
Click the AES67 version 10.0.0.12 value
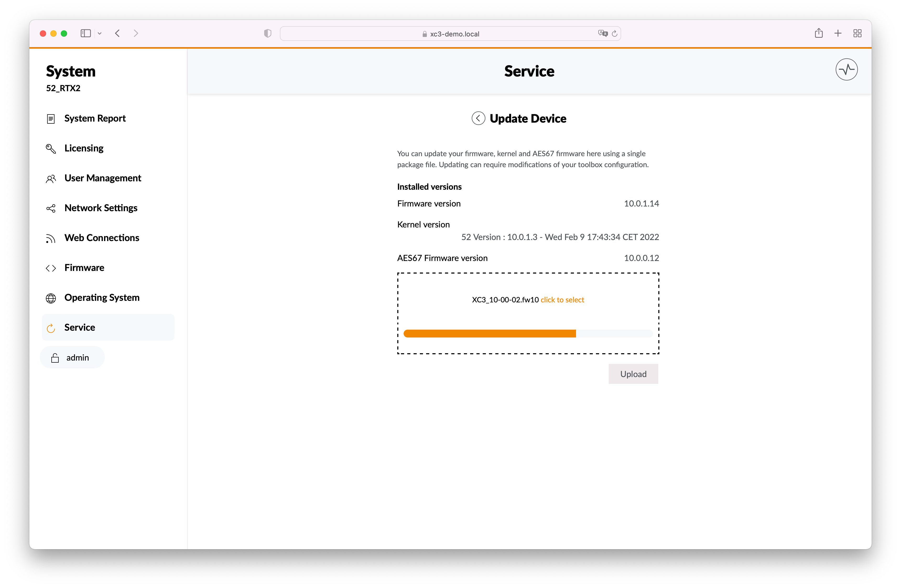point(641,258)
